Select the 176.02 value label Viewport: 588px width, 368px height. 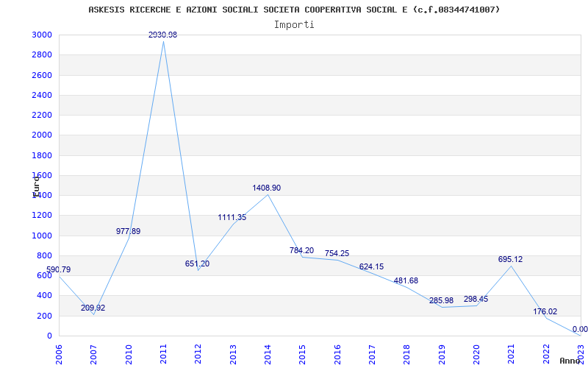[x=545, y=312]
